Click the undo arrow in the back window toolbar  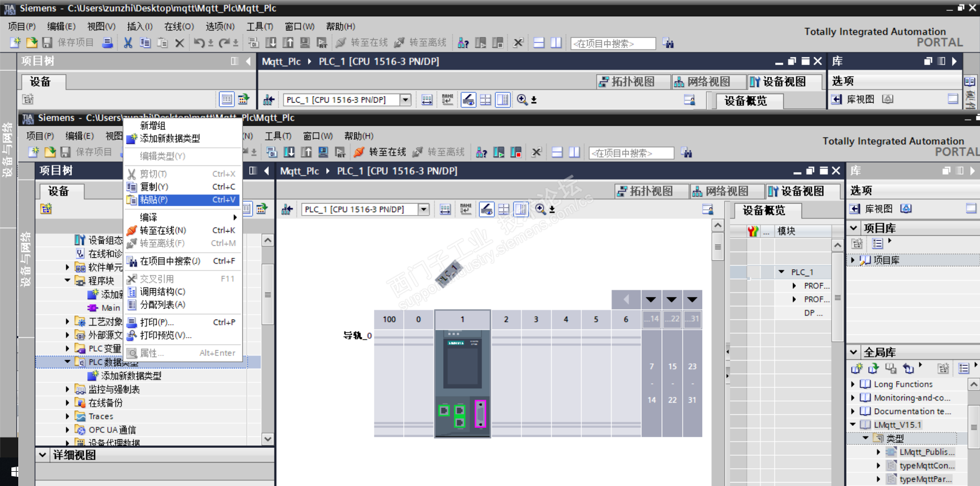[x=199, y=43]
